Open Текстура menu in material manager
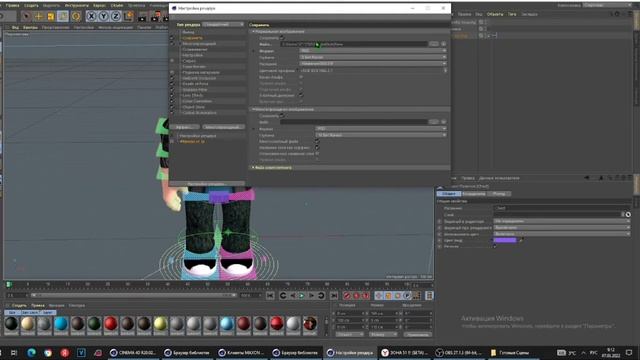 (76, 305)
